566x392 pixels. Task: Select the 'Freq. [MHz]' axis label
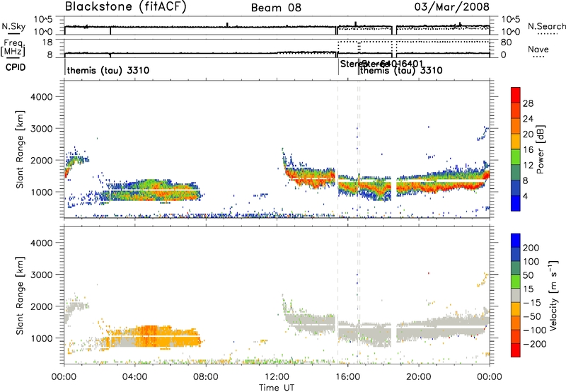point(13,48)
